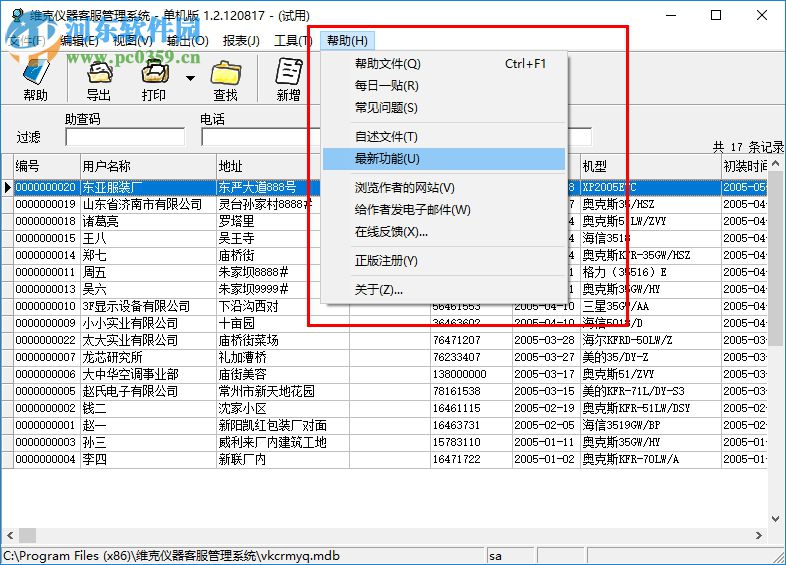
Task: Sort by the 用户名称 column header
Action: [x=148, y=166]
